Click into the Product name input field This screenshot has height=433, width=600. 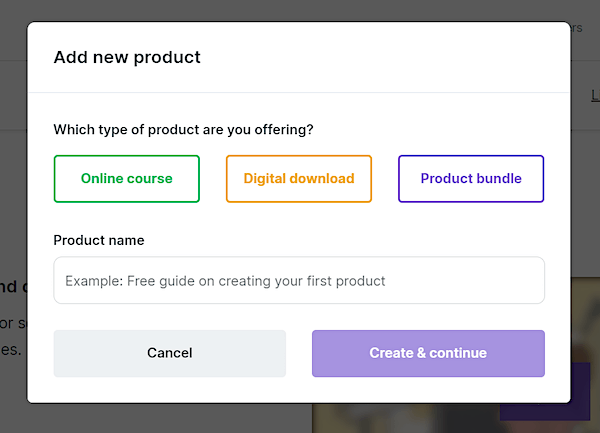[299, 280]
